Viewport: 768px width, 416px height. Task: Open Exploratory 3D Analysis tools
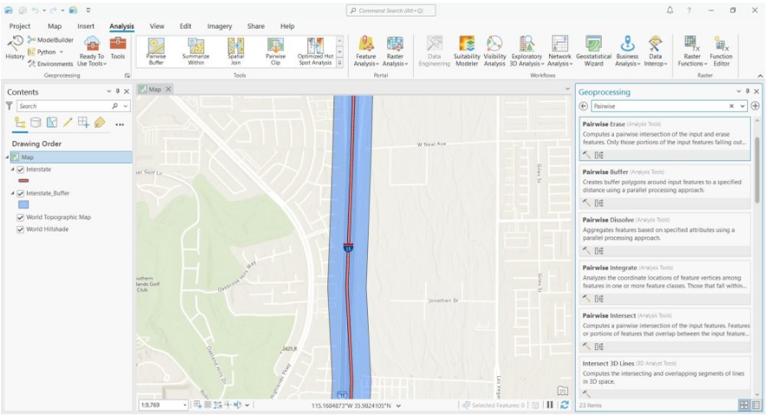[527, 51]
